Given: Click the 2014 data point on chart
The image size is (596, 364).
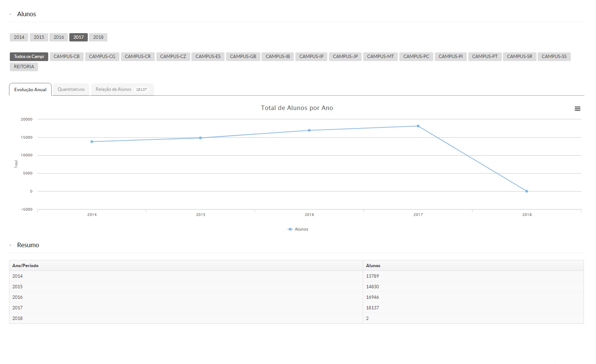Looking at the screenshot, I should 92,142.
